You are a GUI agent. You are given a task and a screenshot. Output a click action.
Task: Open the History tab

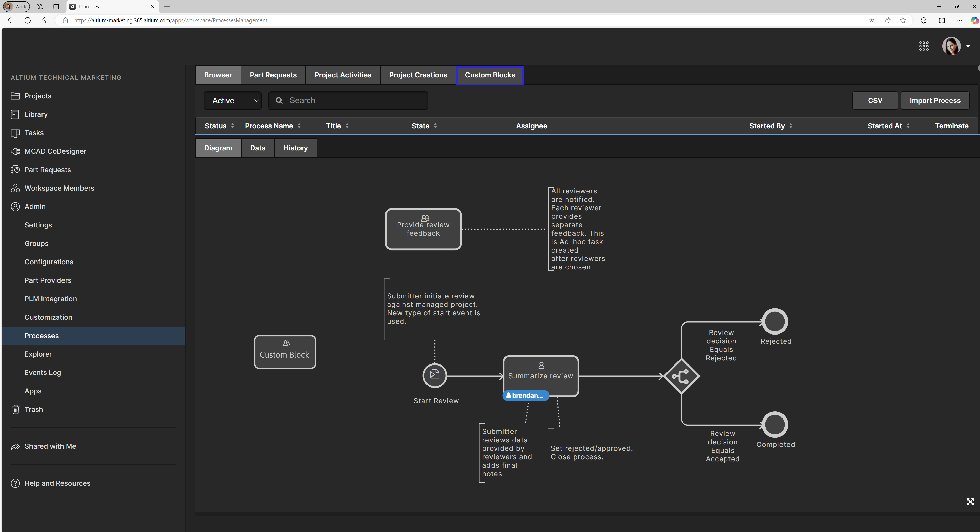pyautogui.click(x=295, y=148)
